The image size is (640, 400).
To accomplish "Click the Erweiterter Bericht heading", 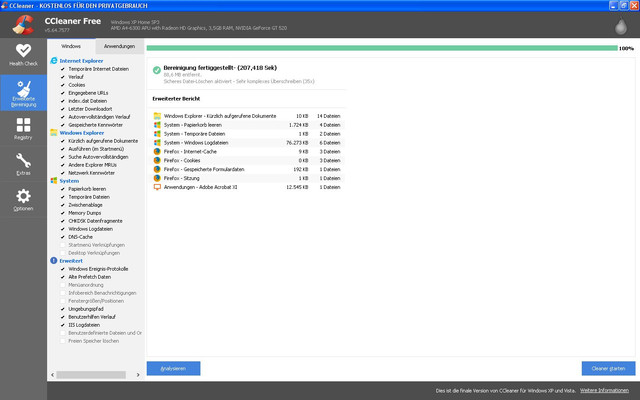I will 176,99.
